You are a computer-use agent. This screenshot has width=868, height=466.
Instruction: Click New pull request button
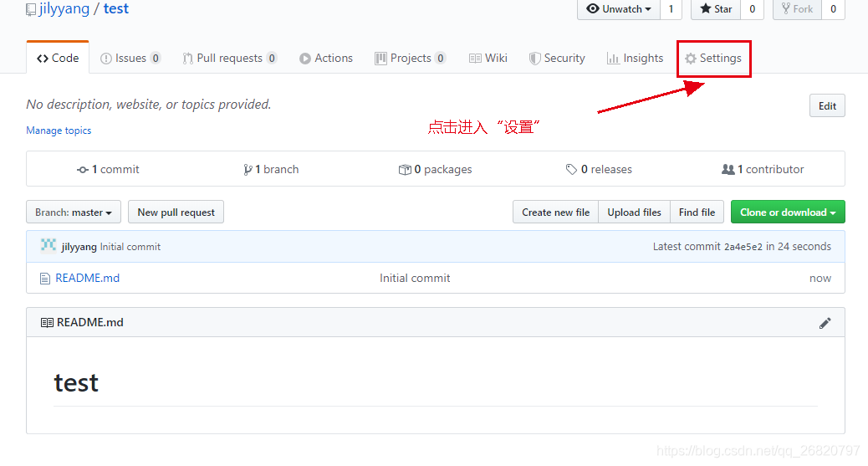[176, 213]
